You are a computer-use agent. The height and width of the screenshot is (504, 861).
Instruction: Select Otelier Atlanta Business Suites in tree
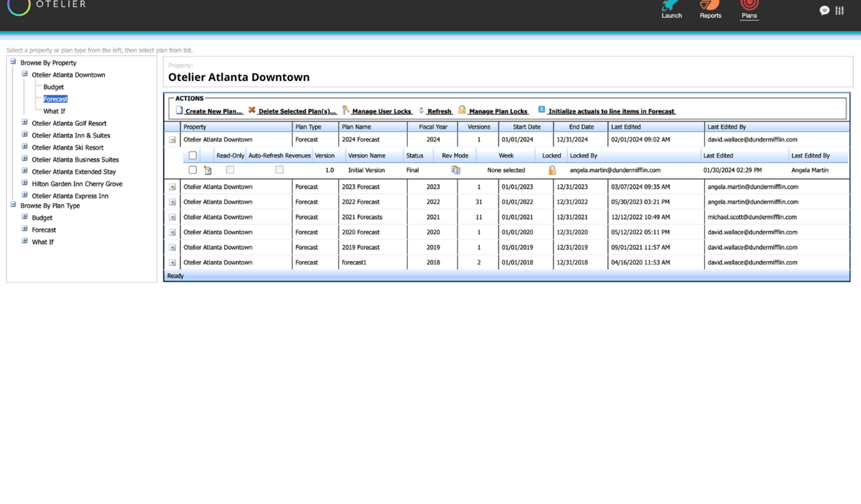(x=75, y=160)
